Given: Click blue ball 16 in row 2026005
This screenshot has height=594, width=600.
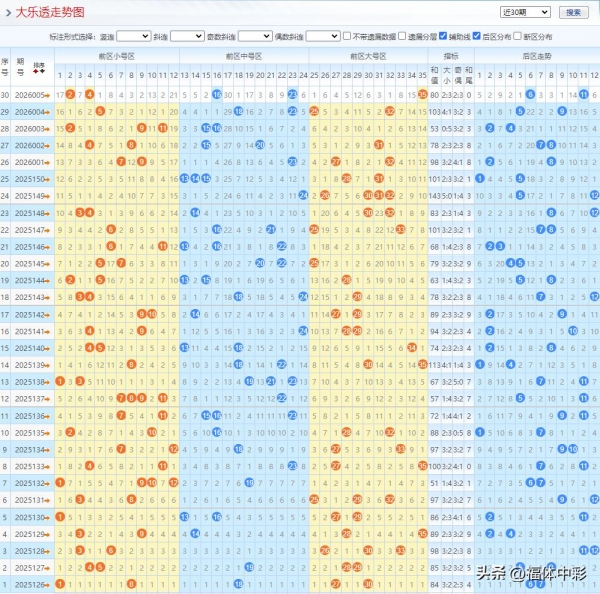Looking at the screenshot, I should tap(217, 95).
